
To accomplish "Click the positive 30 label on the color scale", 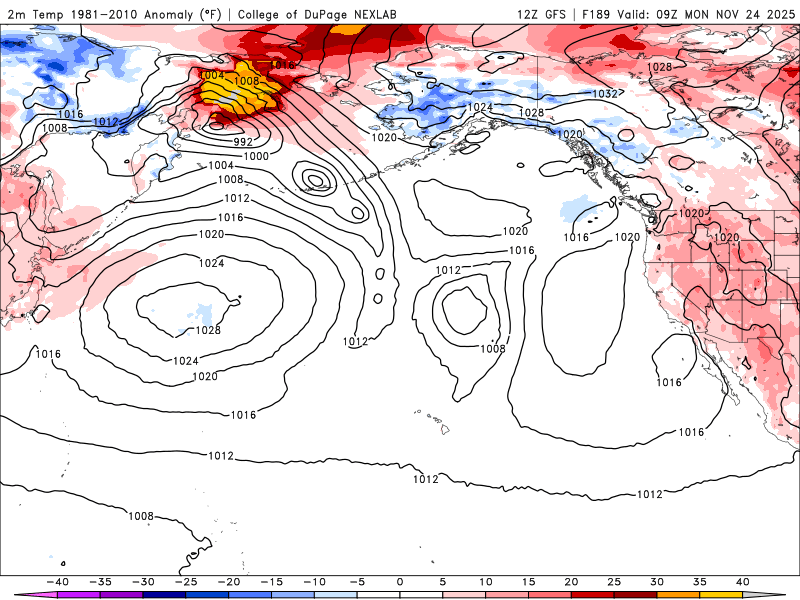I will [x=657, y=582].
